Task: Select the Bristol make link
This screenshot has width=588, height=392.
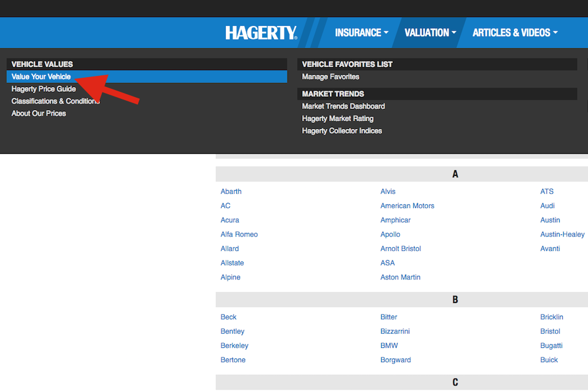Action: coord(550,331)
